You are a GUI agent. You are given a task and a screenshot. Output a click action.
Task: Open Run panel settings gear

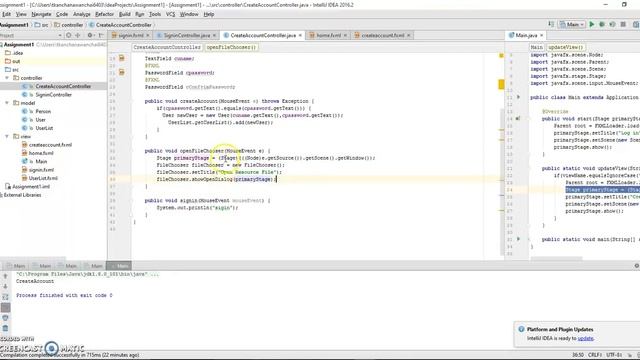[x=637, y=266]
